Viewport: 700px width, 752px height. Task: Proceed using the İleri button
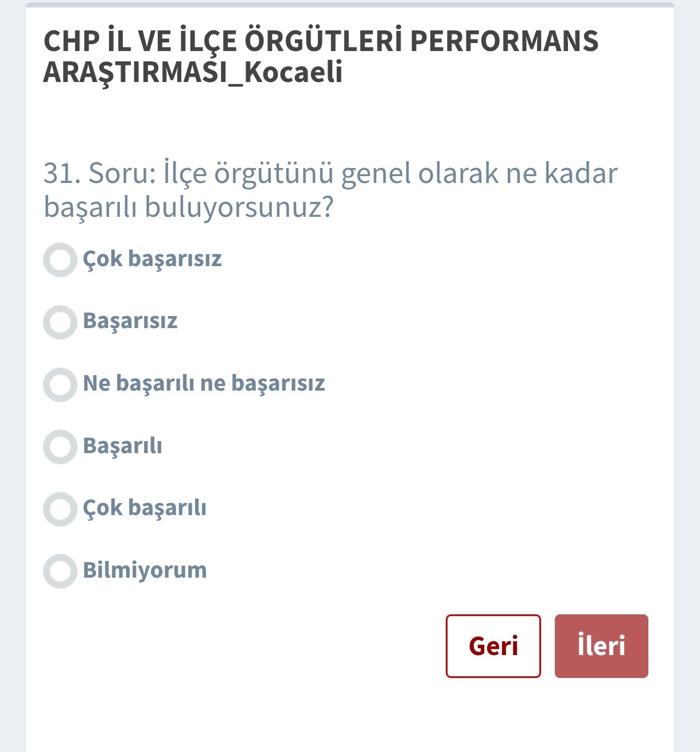(x=601, y=646)
